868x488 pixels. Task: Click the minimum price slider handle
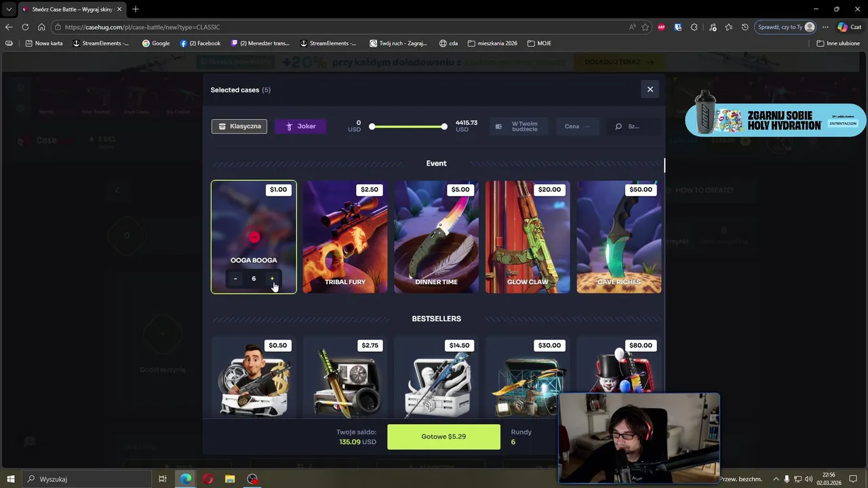(372, 126)
